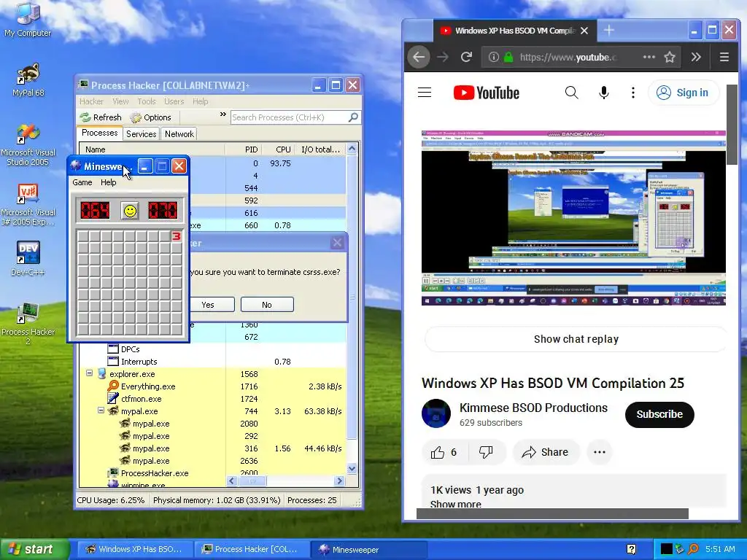Open the browser hamburger menu
This screenshot has width=747, height=560.
tap(724, 57)
